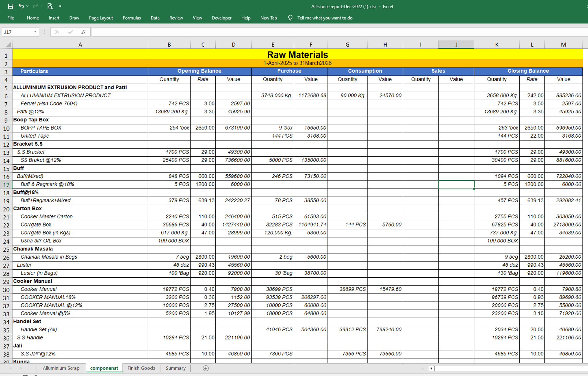588x376 pixels.
Task: Click the sheet tab scroll right arrow
Action: tap(21, 368)
